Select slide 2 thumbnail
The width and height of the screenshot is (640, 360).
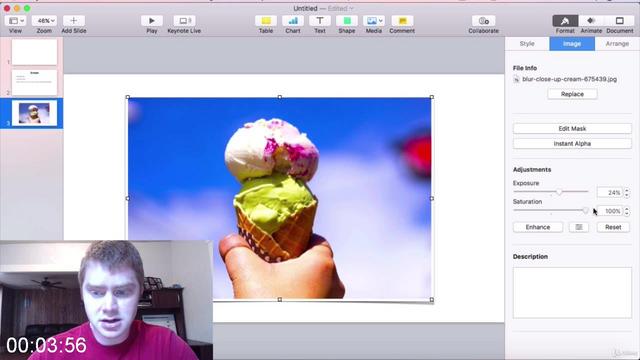click(34, 82)
